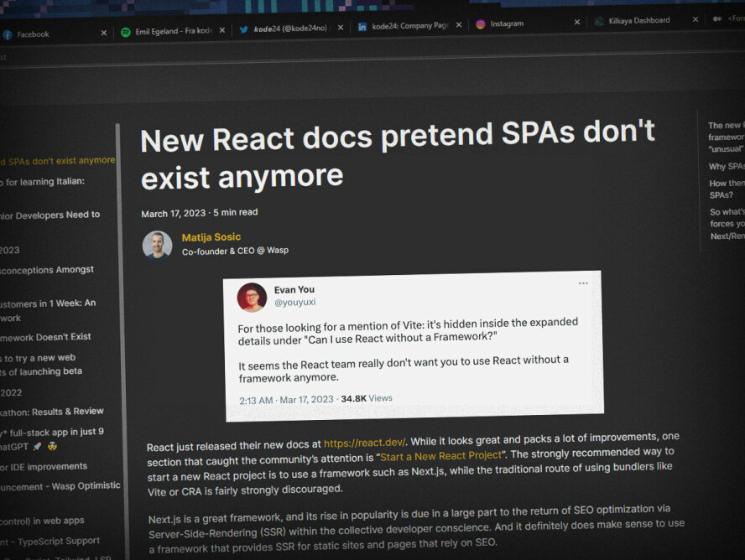Viewport: 745px width, 560px height.
Task: Jump to 'So what's ... forces' table of contents entry
Action: 727,224
